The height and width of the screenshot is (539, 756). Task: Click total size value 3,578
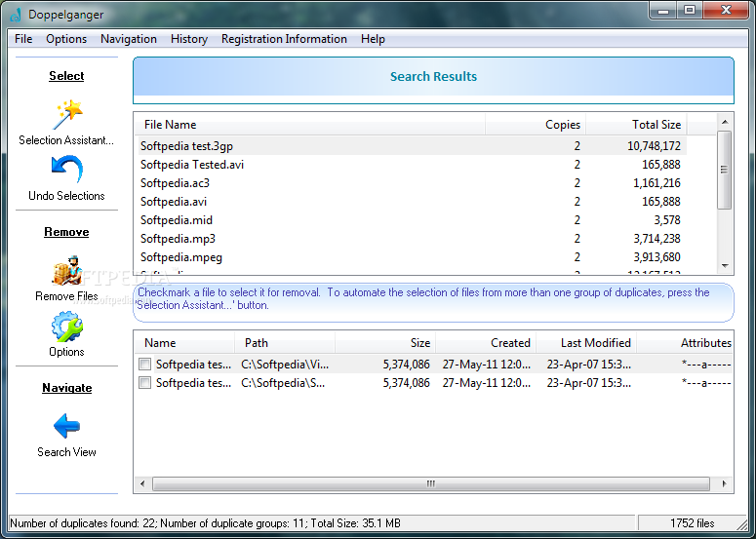[667, 220]
